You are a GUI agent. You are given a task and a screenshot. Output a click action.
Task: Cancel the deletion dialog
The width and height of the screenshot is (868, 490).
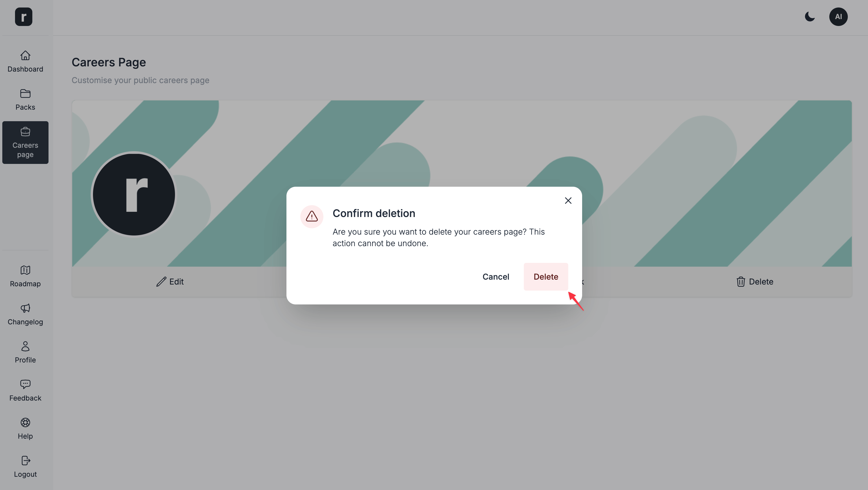pyautogui.click(x=496, y=276)
